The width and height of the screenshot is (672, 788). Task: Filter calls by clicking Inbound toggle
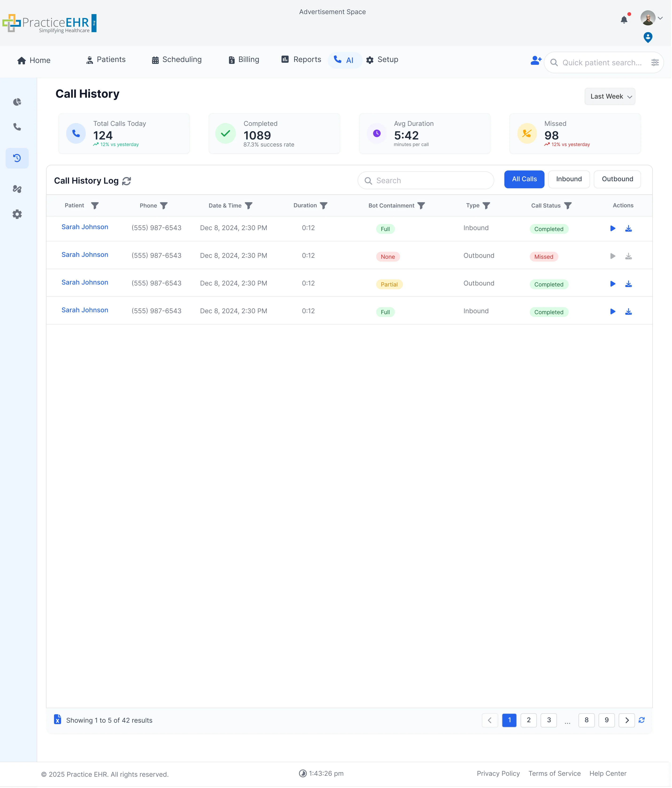click(x=569, y=179)
